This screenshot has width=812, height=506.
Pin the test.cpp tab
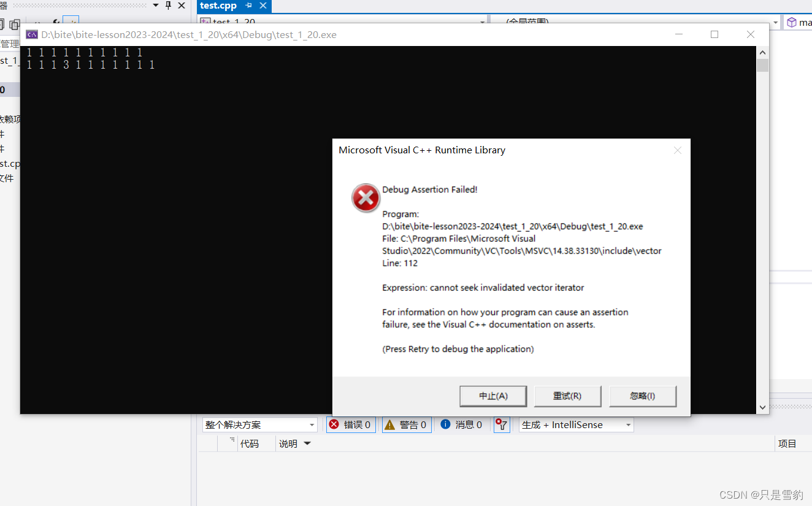click(x=248, y=6)
